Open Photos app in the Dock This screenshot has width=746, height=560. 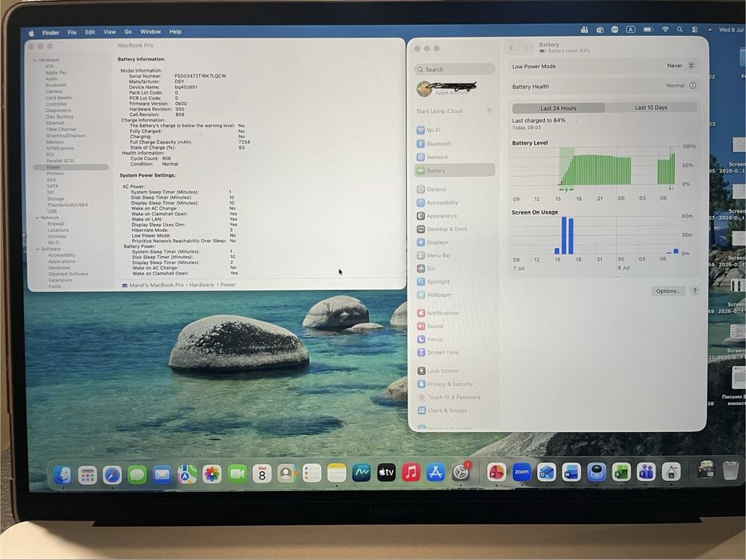212,474
